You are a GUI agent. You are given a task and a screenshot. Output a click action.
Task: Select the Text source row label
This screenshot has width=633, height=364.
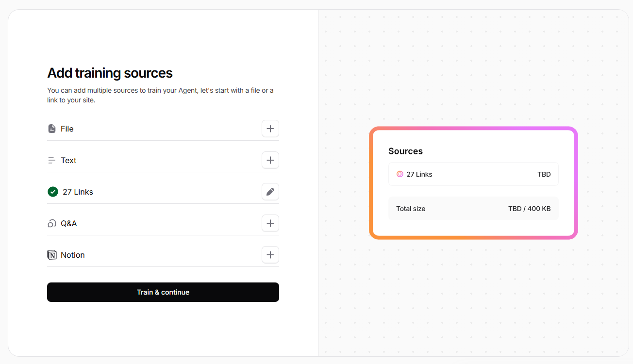pyautogui.click(x=68, y=160)
